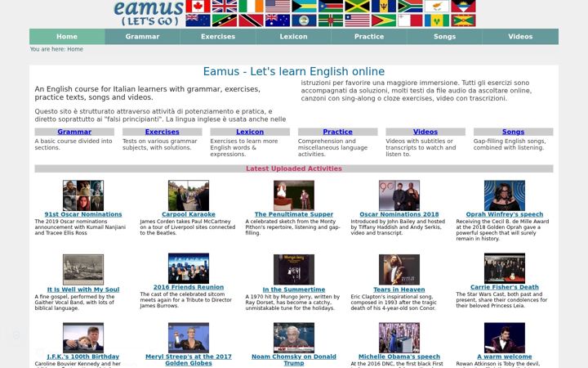Open The Penultimate Supper link
Viewport: 588px width, 368px height.
294,214
